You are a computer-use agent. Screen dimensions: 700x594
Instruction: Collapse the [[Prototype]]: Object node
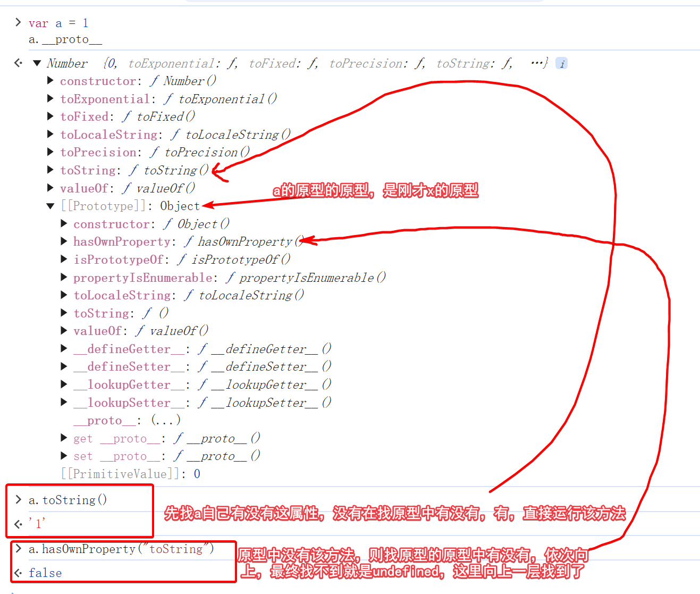point(50,206)
